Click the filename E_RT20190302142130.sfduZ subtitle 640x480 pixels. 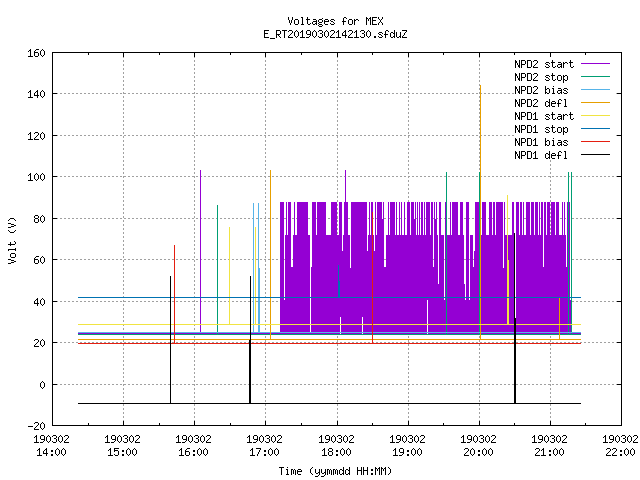[335, 34]
